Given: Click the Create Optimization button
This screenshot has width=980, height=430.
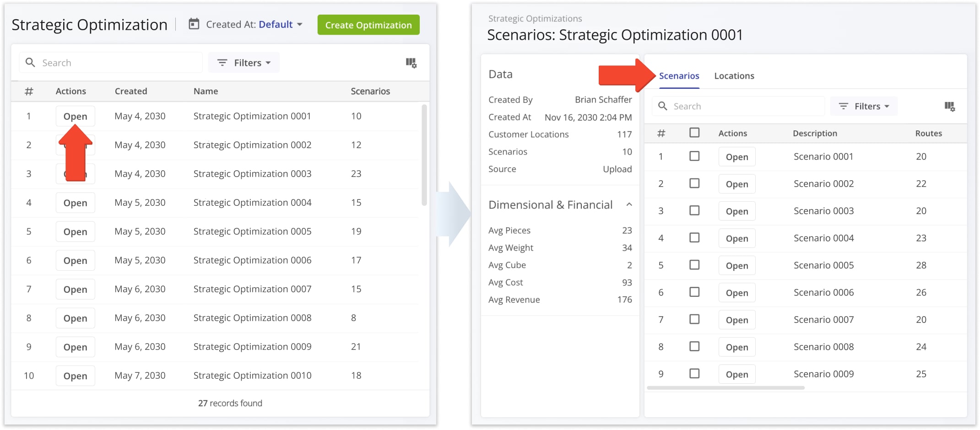Looking at the screenshot, I should coord(368,25).
